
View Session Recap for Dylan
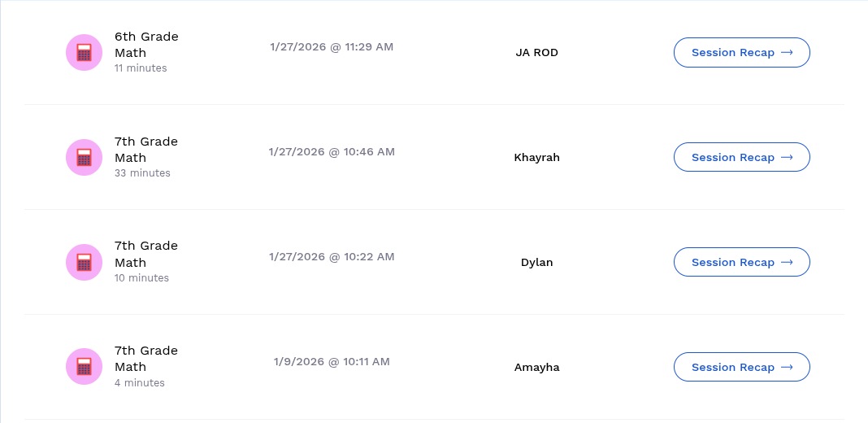pos(741,262)
